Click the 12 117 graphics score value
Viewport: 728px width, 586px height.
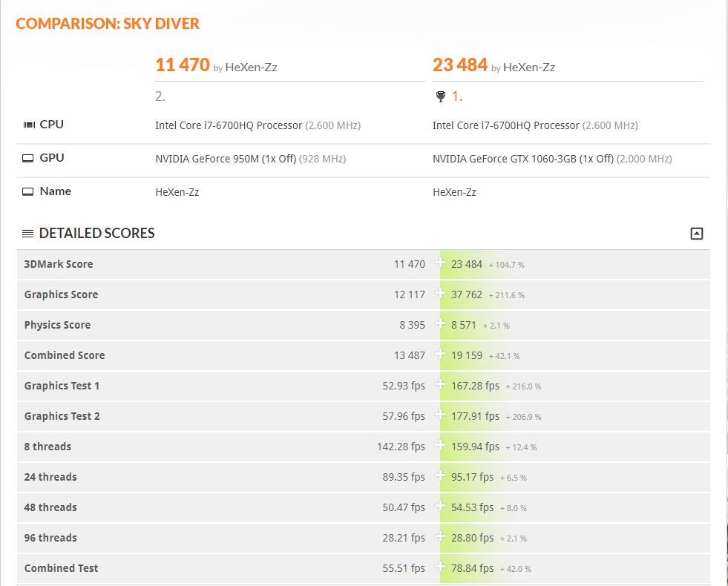coord(410,294)
